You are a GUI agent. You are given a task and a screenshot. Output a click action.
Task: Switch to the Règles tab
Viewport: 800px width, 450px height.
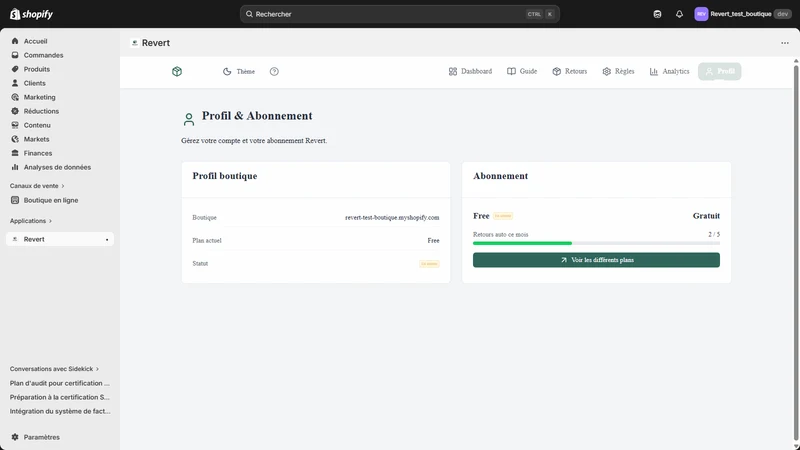[x=618, y=71]
